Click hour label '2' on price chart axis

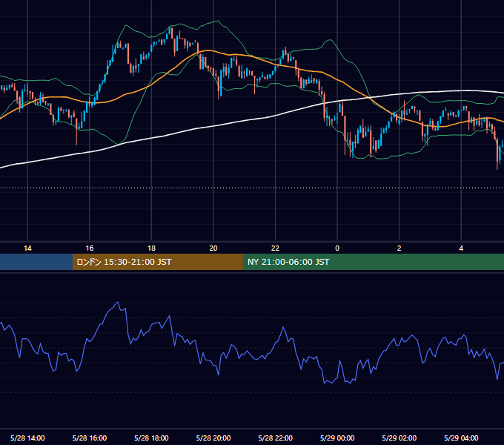click(399, 248)
